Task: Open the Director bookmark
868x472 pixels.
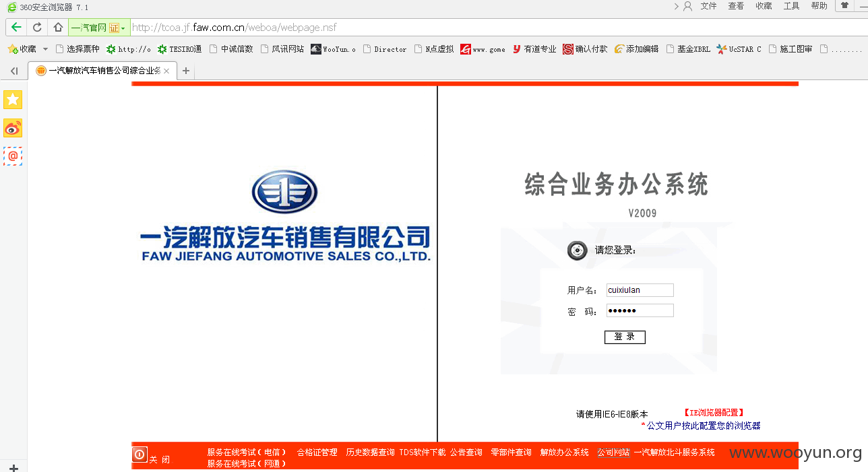Action: (385, 49)
